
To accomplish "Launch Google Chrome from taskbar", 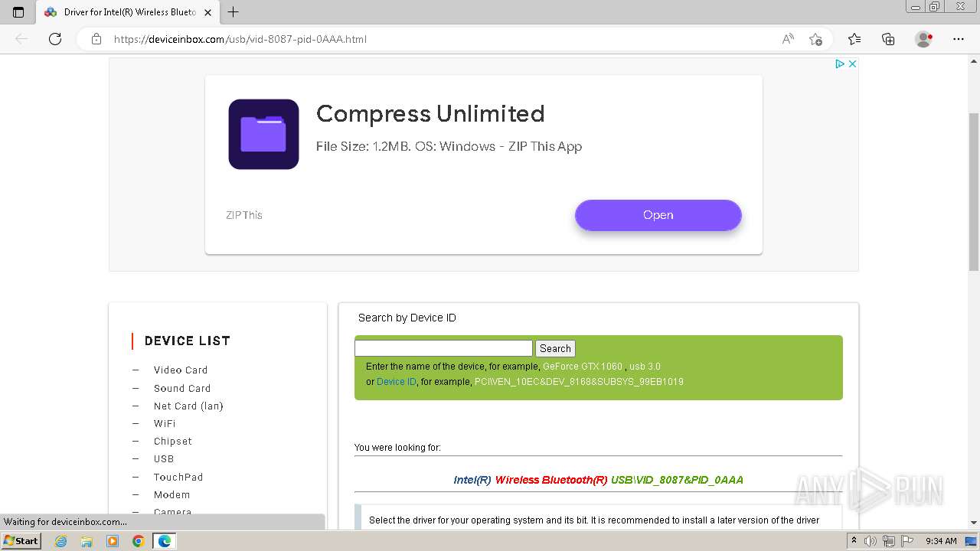I will point(138,541).
